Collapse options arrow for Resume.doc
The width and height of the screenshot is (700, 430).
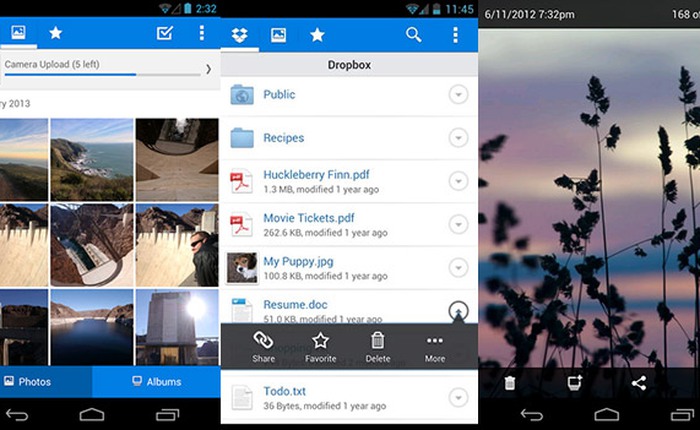(x=458, y=311)
